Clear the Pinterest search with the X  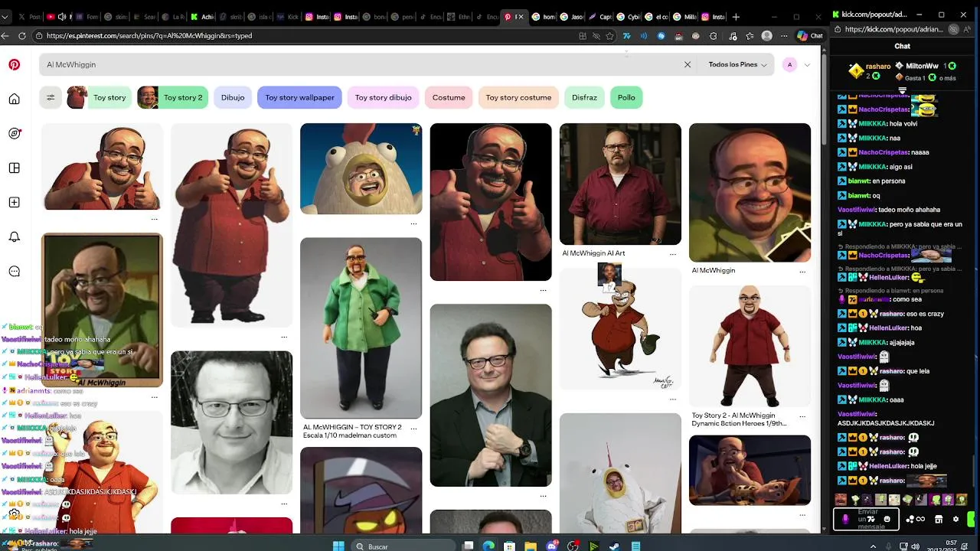(688, 65)
